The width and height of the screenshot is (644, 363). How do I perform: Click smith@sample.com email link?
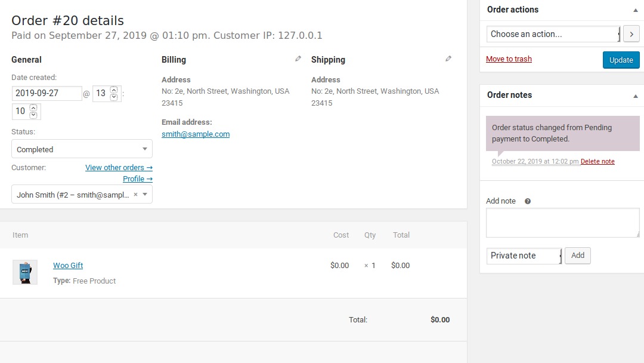[x=196, y=134]
